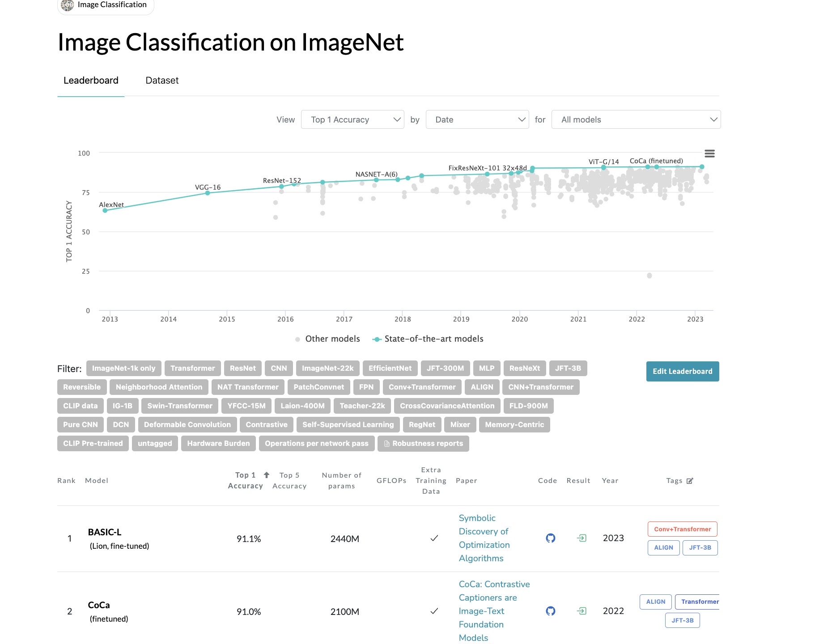Open the result link icon for BASIC-L
Viewport: 815px width, 644px height.
coord(582,538)
